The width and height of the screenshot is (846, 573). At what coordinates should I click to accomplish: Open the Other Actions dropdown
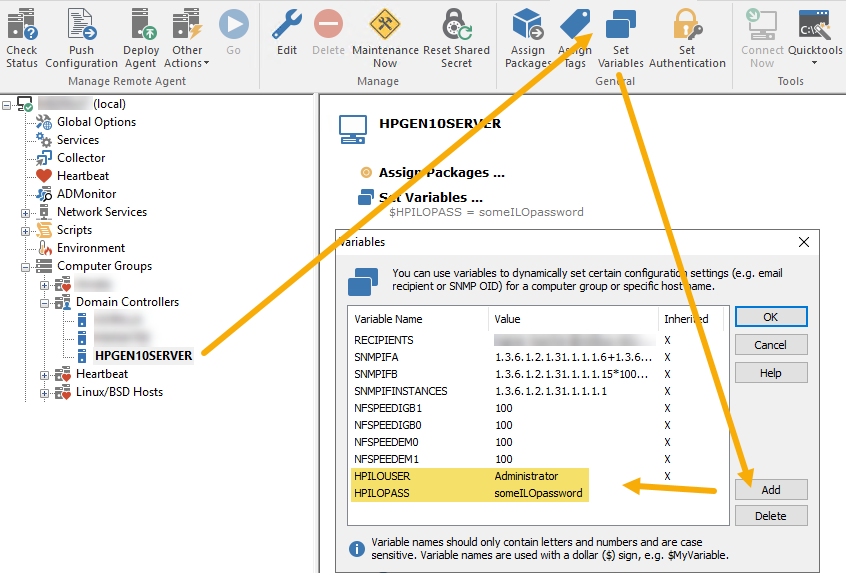pyautogui.click(x=187, y=38)
